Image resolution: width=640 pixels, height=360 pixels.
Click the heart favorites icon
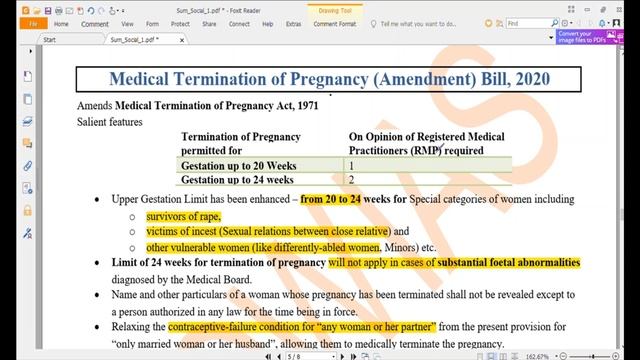(488, 24)
